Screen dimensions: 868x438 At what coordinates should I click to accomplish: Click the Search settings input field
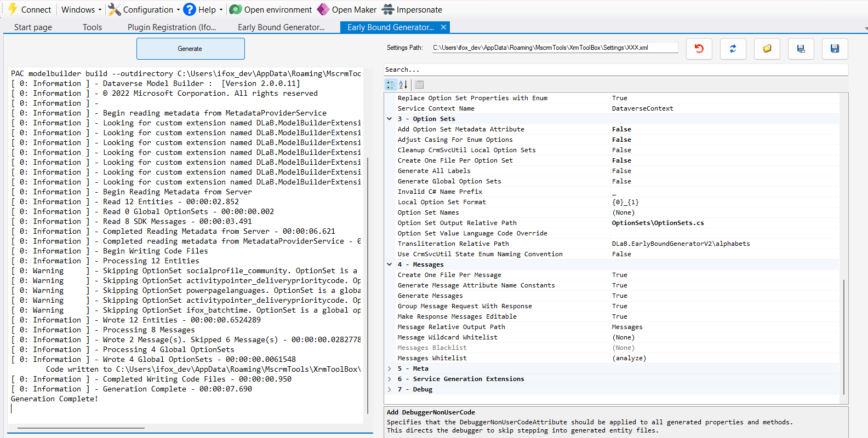(615, 70)
